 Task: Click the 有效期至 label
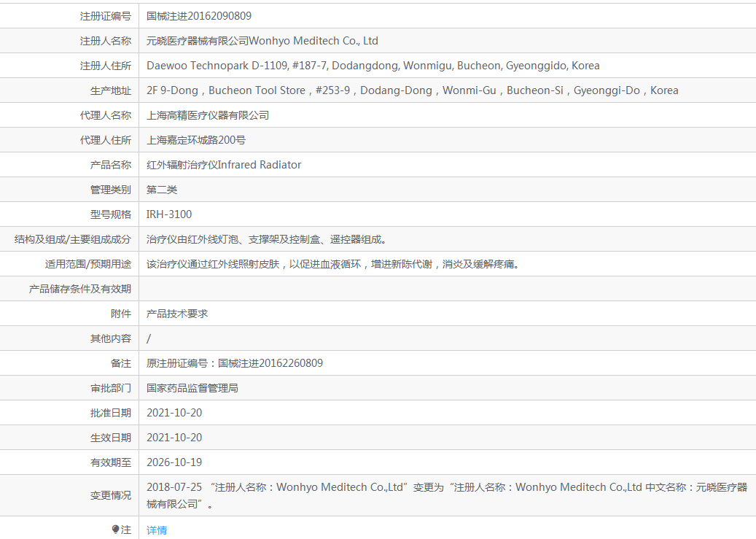(x=111, y=462)
